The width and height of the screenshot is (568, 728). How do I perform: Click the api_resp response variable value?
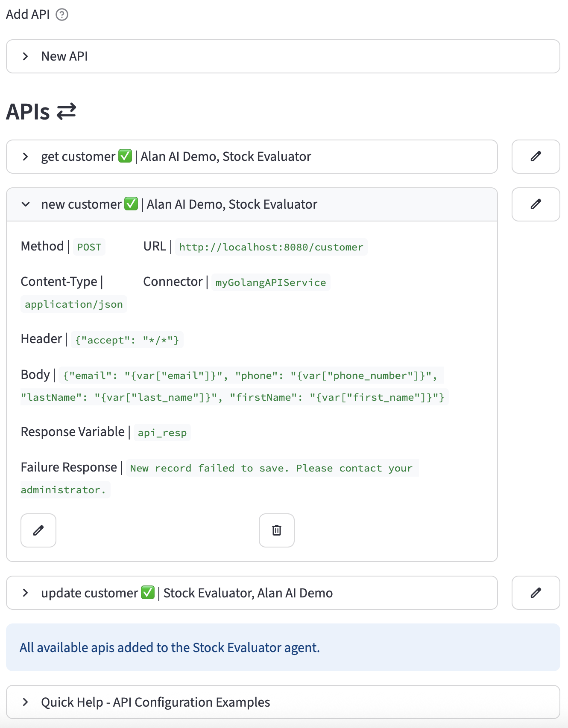point(162,433)
